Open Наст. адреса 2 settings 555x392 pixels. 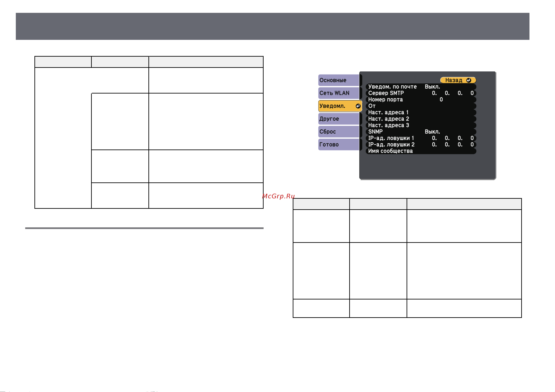421,119
